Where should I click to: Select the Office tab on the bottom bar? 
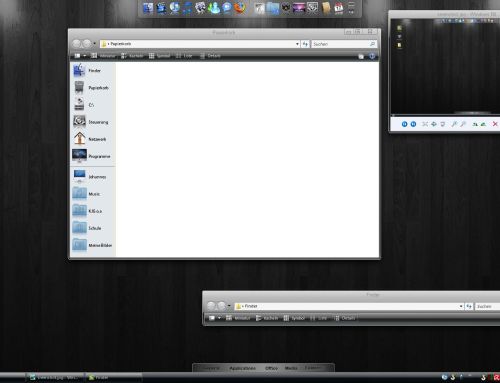[271, 368]
